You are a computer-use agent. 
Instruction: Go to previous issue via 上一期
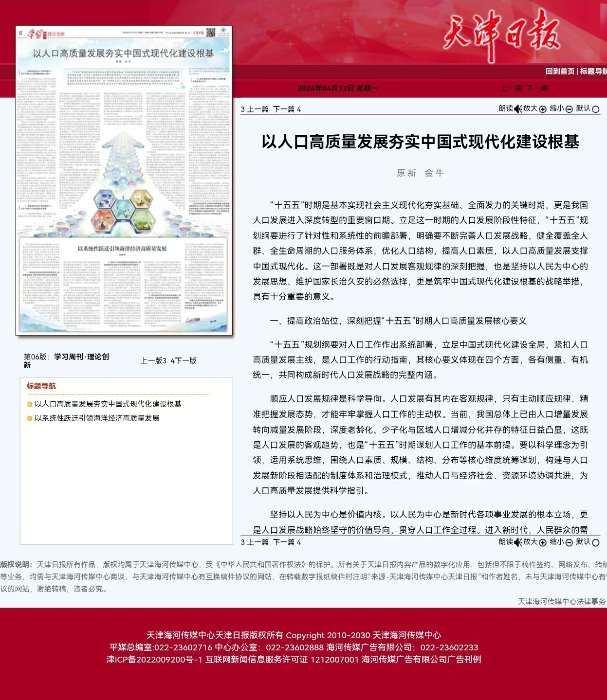(511, 88)
